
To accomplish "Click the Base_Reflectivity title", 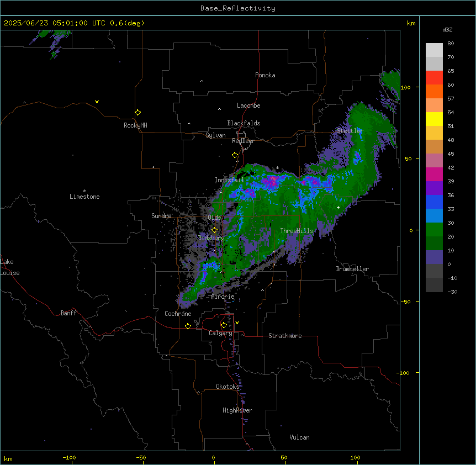I will pyautogui.click(x=238, y=8).
